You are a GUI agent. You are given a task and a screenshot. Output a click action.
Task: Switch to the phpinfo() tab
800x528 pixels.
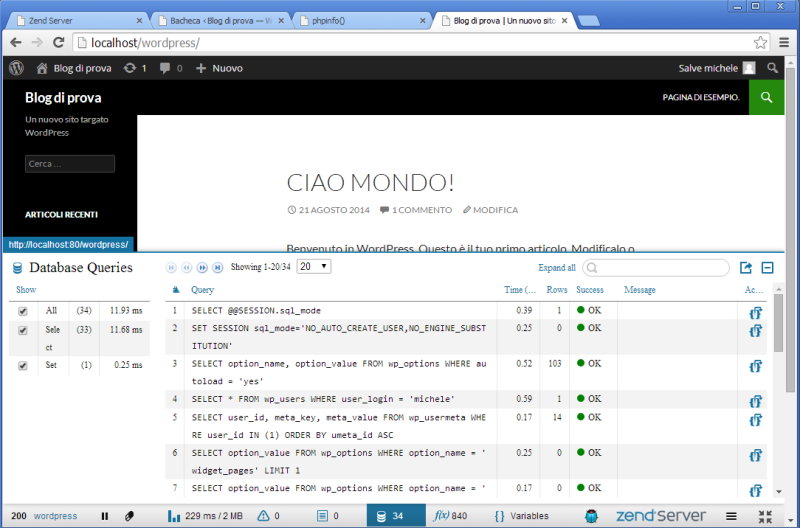pyautogui.click(x=363, y=21)
